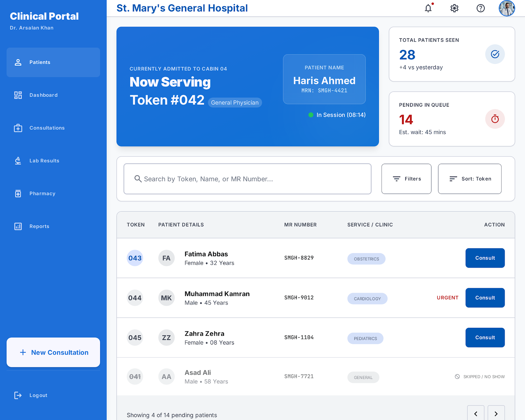
Task: Click the checkmark icon on Total Patients Seen
Action: point(495,54)
